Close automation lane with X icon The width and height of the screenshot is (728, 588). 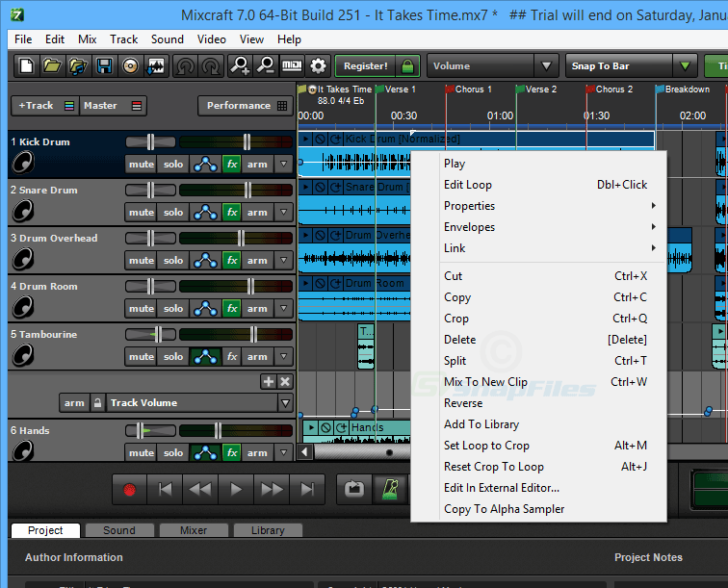pyautogui.click(x=285, y=381)
